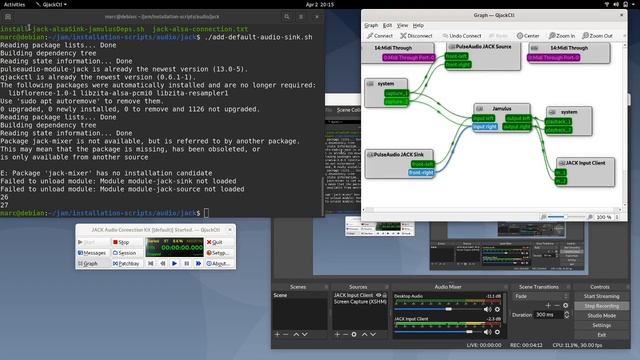Rewind JACK transport to start

tap(151, 264)
